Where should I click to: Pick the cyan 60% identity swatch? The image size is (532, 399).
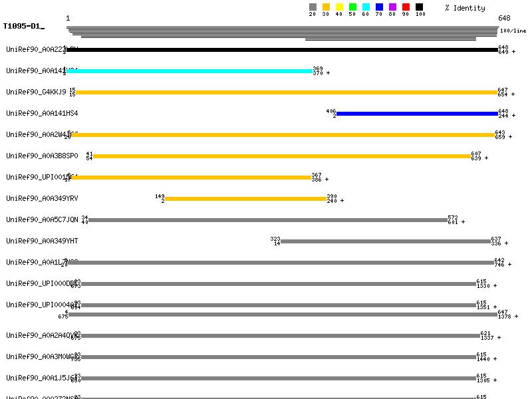coord(366,7)
